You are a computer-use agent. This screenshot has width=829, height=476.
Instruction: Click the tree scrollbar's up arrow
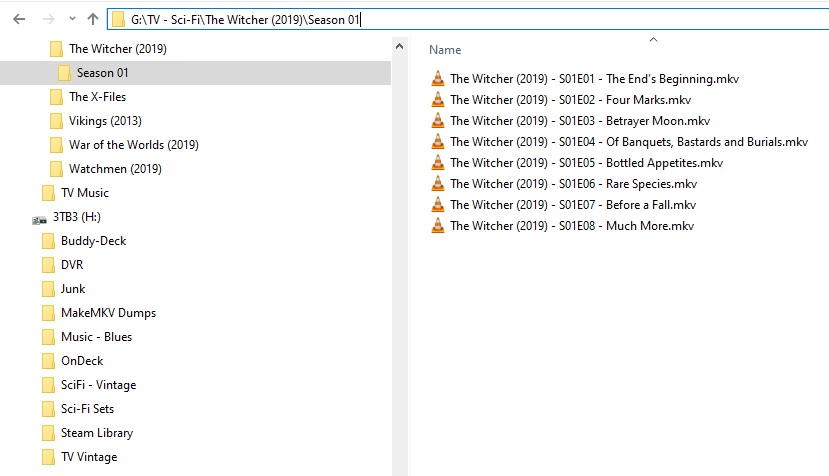400,47
